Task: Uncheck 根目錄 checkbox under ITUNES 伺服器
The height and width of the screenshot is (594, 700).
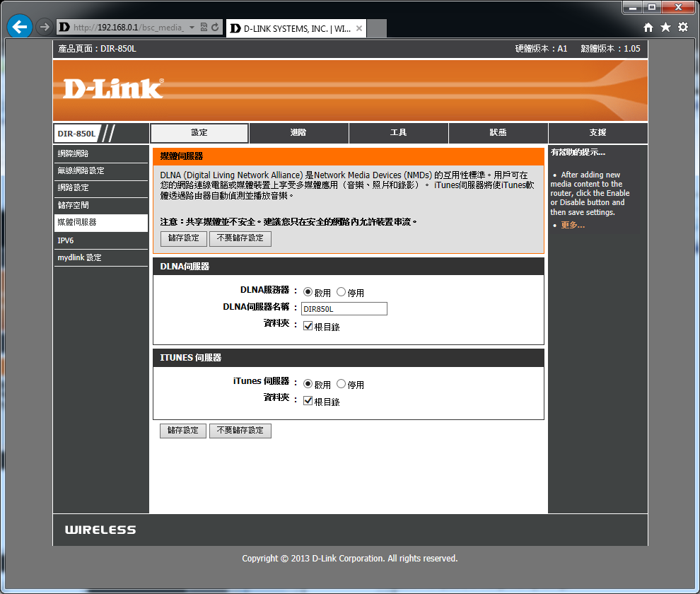Action: (x=308, y=401)
